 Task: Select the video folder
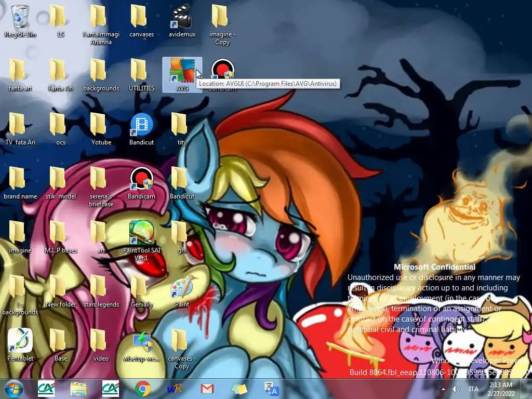click(x=101, y=345)
